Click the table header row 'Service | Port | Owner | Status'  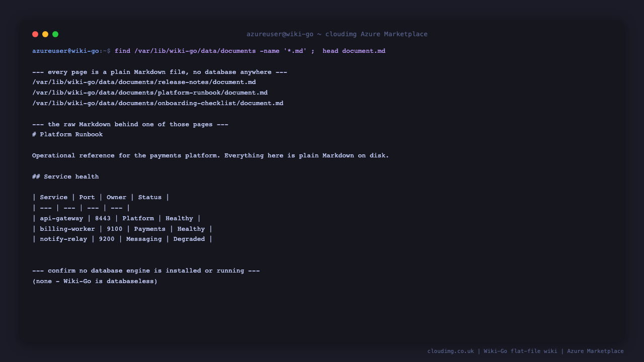101,198
